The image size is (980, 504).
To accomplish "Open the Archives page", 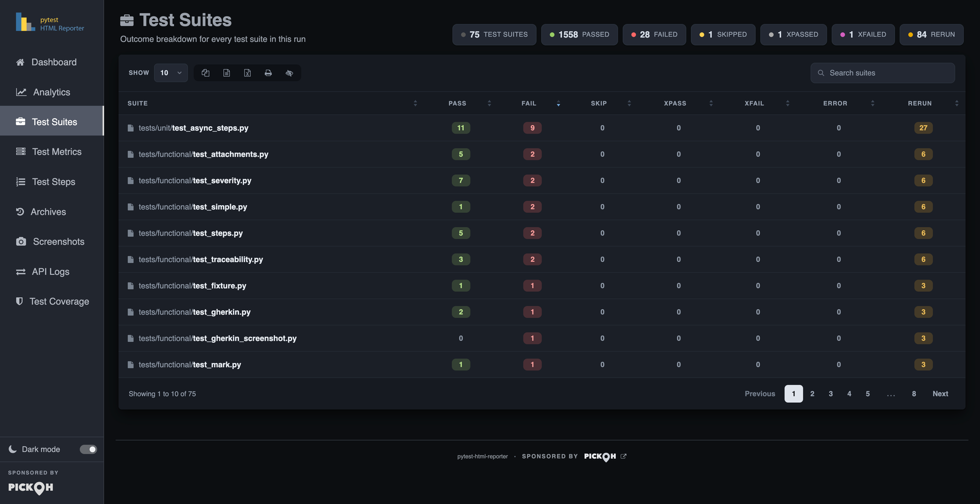I will tap(52, 212).
